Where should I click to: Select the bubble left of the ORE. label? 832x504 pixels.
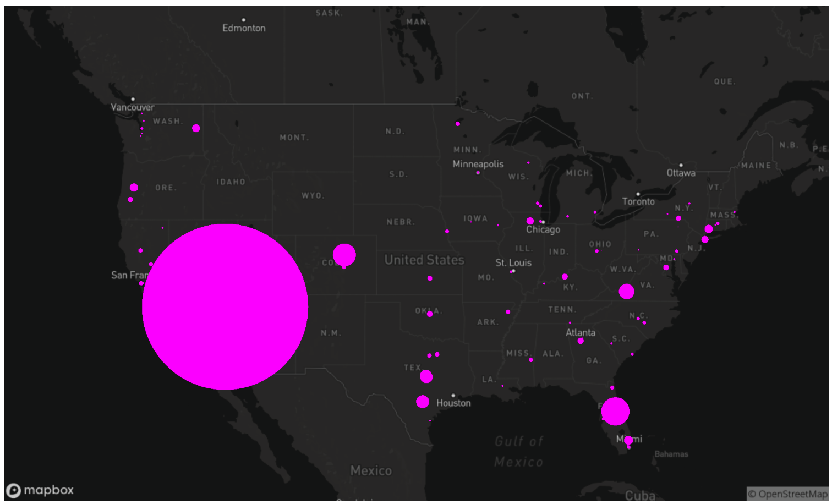(x=134, y=188)
